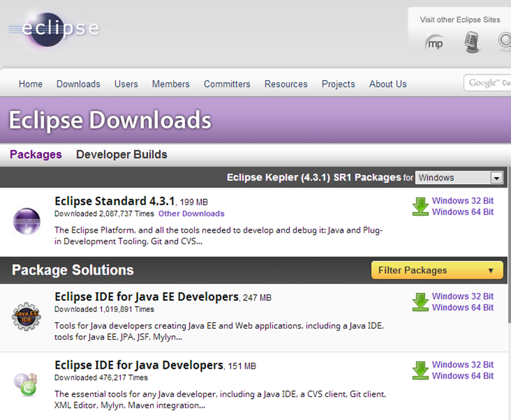This screenshot has height=420, width=511.
Task: Click the Java Developers package icon
Action: [x=26, y=384]
